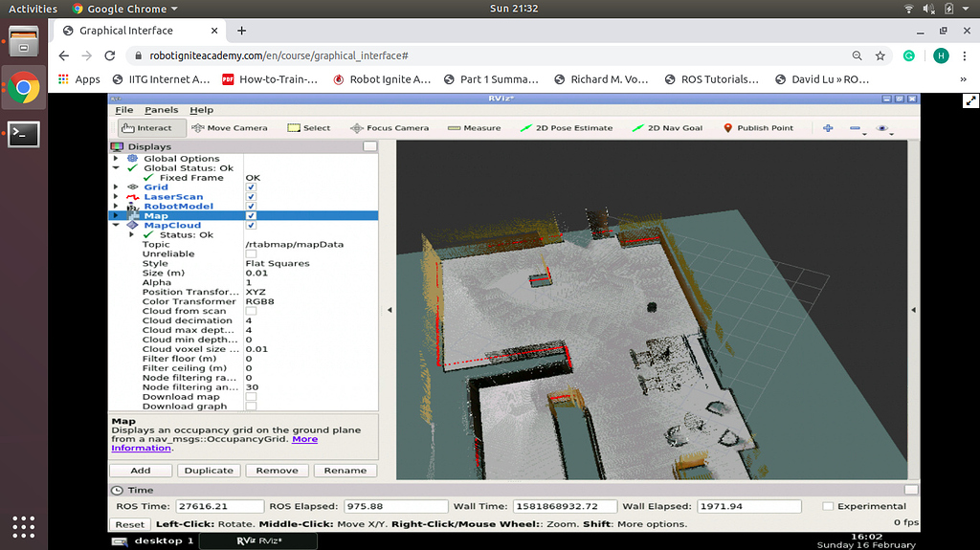This screenshot has width=980, height=550.
Task: Collapse the left Displays panel arrow
Action: (390, 309)
